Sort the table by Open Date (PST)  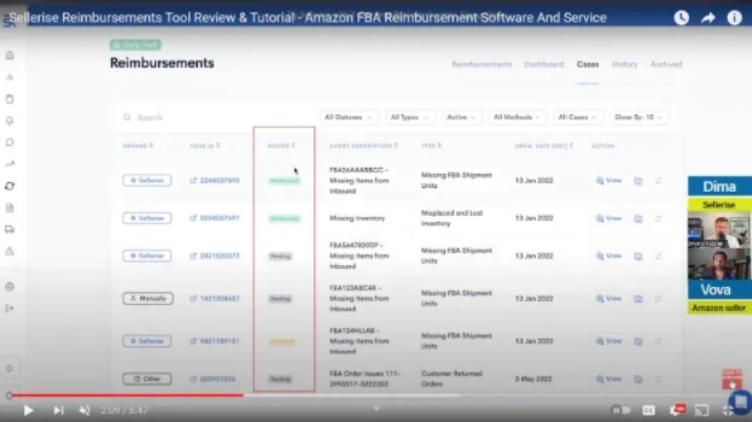[x=544, y=146]
